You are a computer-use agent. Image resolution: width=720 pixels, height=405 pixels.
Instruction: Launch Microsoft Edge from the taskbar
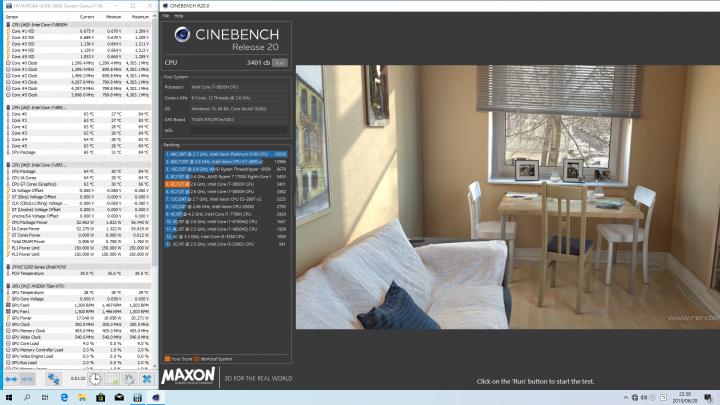(x=64, y=398)
